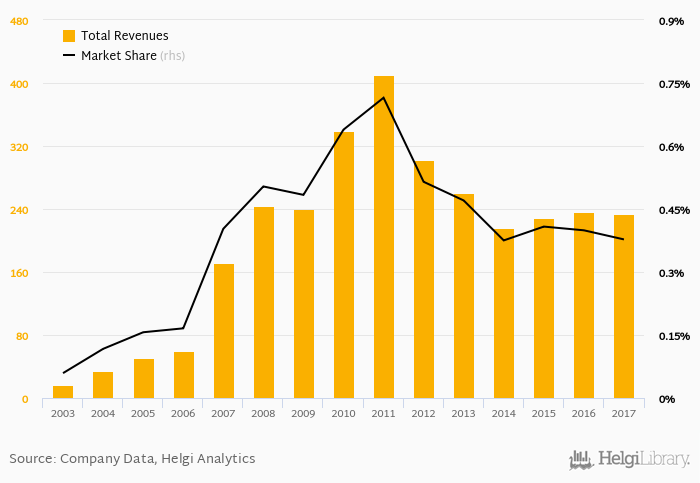This screenshot has width=700, height=483.
Task: Click the black Market Share legend line marker
Action: pos(69,56)
